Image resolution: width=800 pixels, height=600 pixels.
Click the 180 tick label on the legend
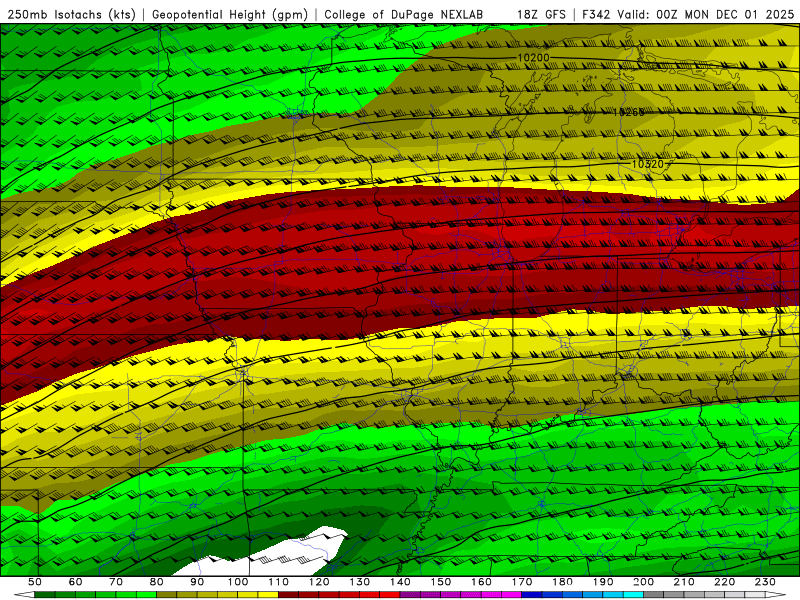[x=562, y=582]
